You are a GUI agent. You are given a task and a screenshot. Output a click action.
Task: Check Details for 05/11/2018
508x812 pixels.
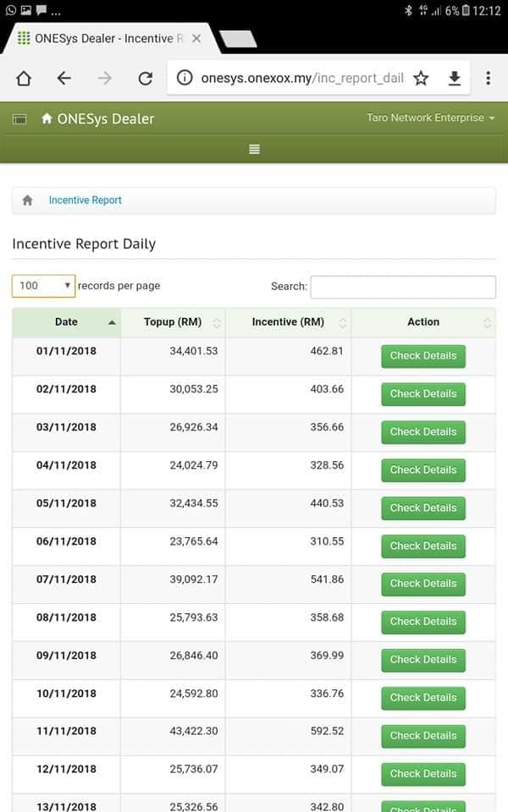423,508
